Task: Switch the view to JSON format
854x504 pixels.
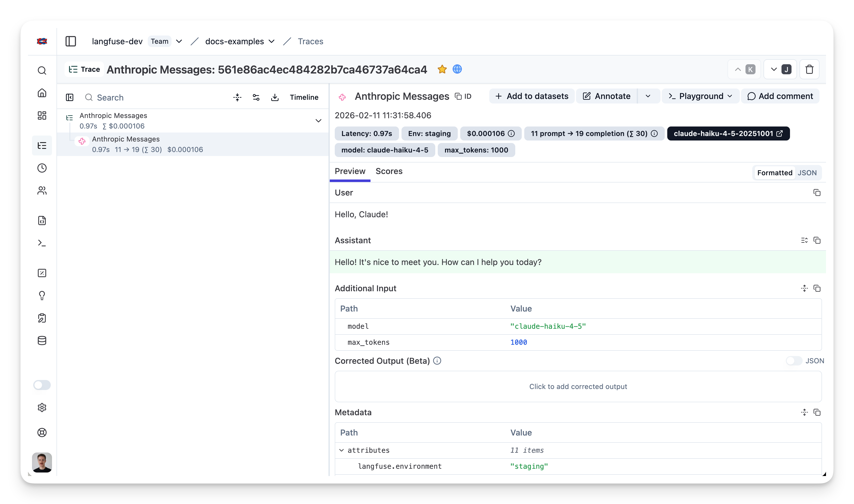Action: coord(807,173)
